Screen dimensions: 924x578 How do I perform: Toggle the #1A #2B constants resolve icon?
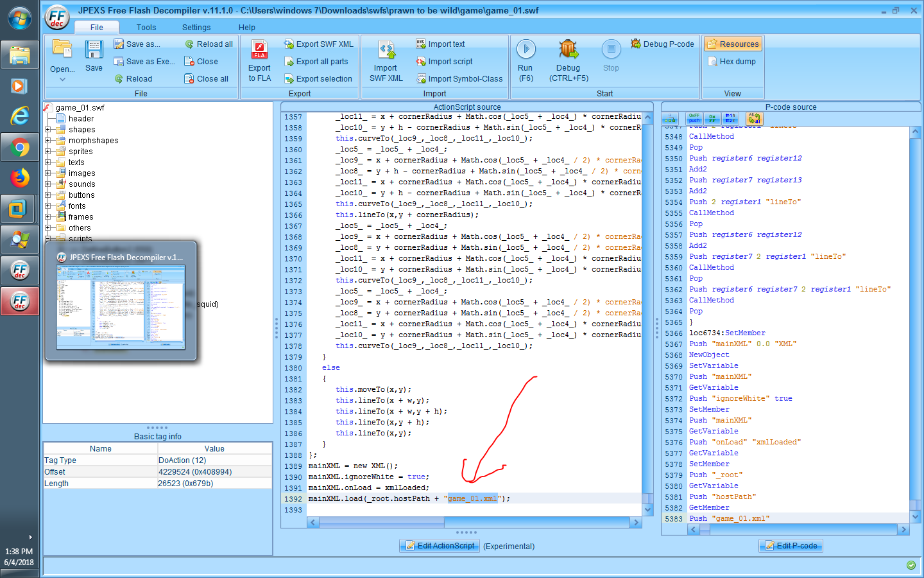pyautogui.click(x=730, y=119)
